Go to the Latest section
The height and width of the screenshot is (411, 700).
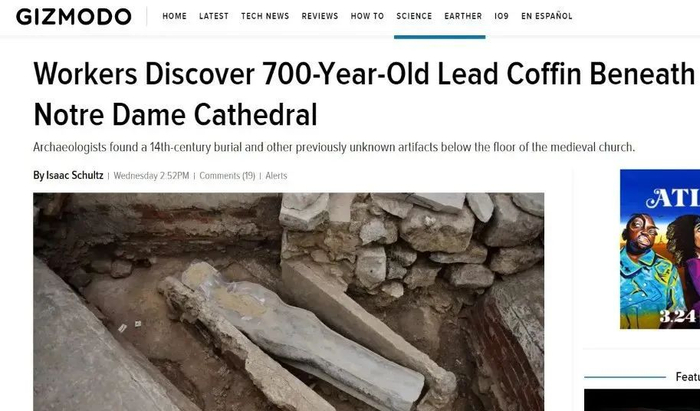(x=214, y=16)
